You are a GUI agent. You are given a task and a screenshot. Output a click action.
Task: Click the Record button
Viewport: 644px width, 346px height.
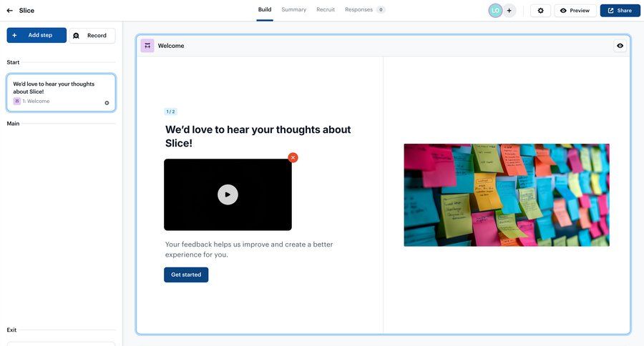pyautogui.click(x=92, y=36)
